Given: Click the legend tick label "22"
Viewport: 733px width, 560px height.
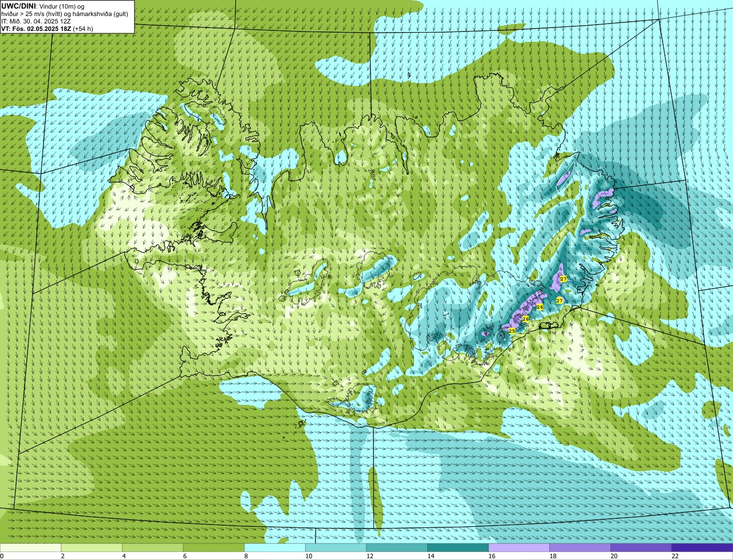Looking at the screenshot, I should click(675, 556).
